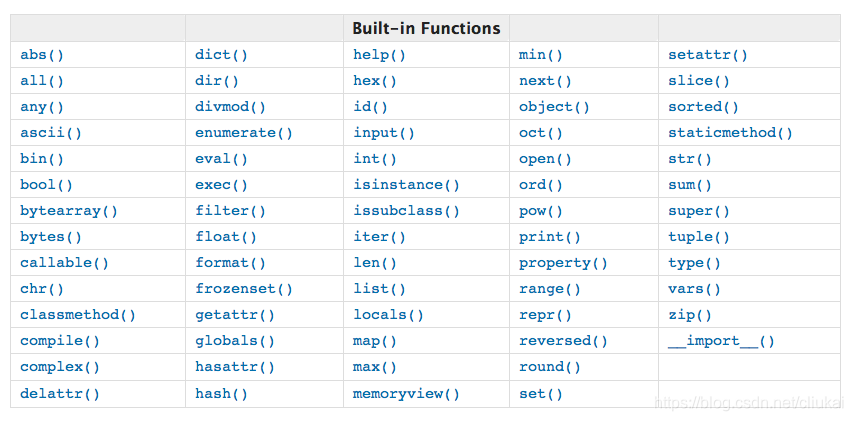Open the abs() function link
Image resolution: width=853 pixels, height=421 pixels.
pos(42,55)
